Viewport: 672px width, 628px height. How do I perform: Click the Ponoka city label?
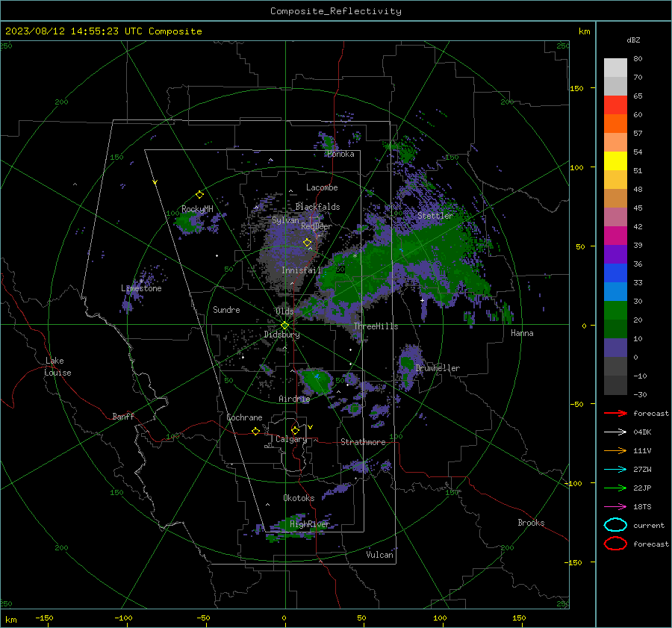[x=340, y=154]
